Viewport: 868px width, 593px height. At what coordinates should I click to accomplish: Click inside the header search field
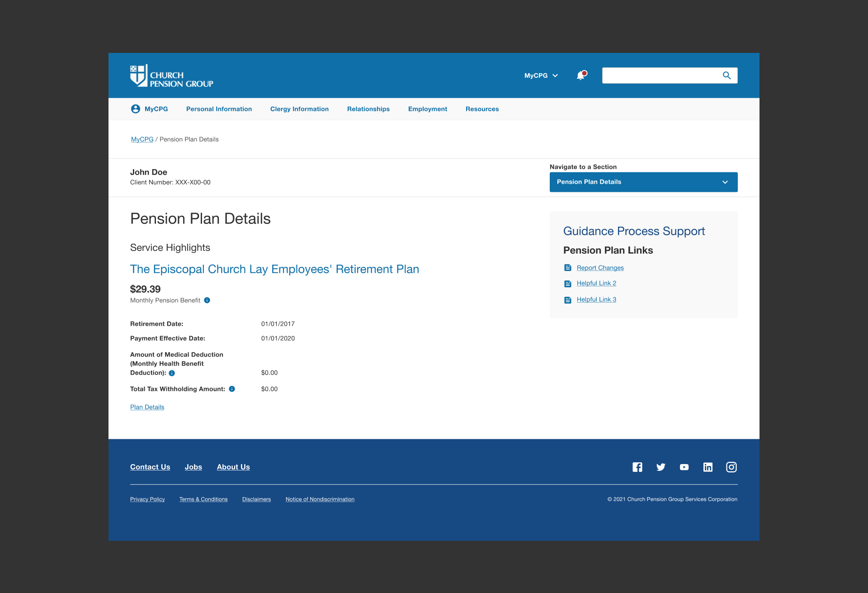coord(660,76)
